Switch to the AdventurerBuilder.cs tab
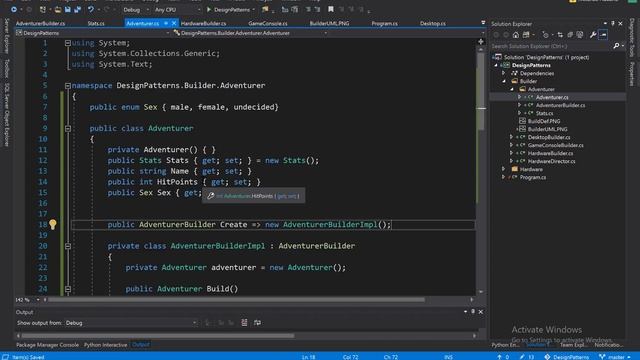The height and width of the screenshot is (360, 640). coord(40,23)
